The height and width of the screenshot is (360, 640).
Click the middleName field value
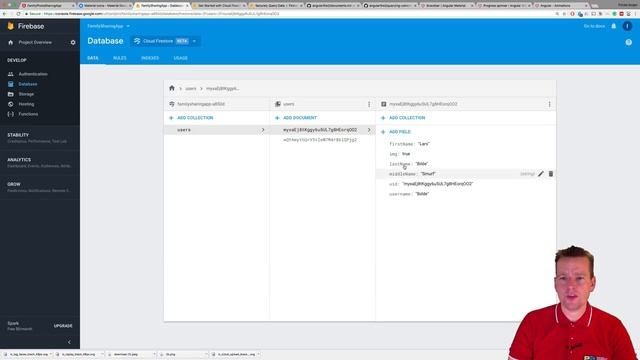(428, 174)
